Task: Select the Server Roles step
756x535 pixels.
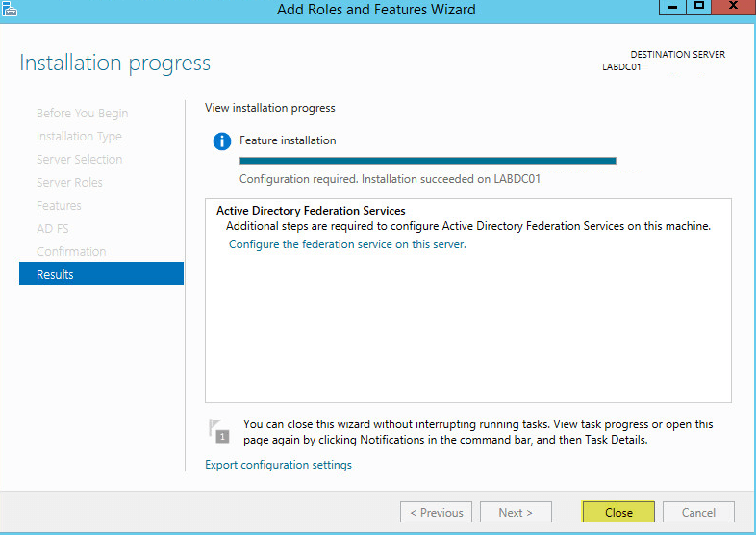Action: [x=69, y=183]
